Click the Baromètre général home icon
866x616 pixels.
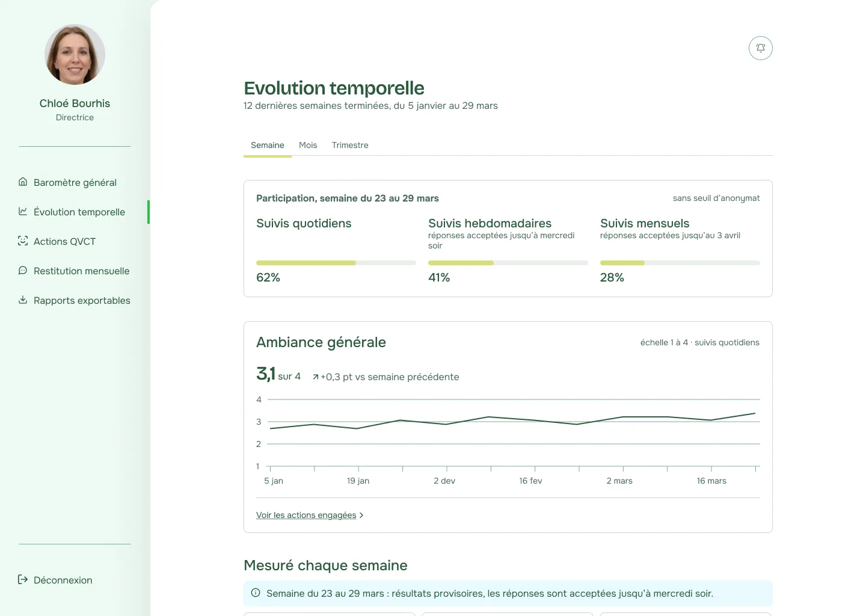pyautogui.click(x=23, y=182)
